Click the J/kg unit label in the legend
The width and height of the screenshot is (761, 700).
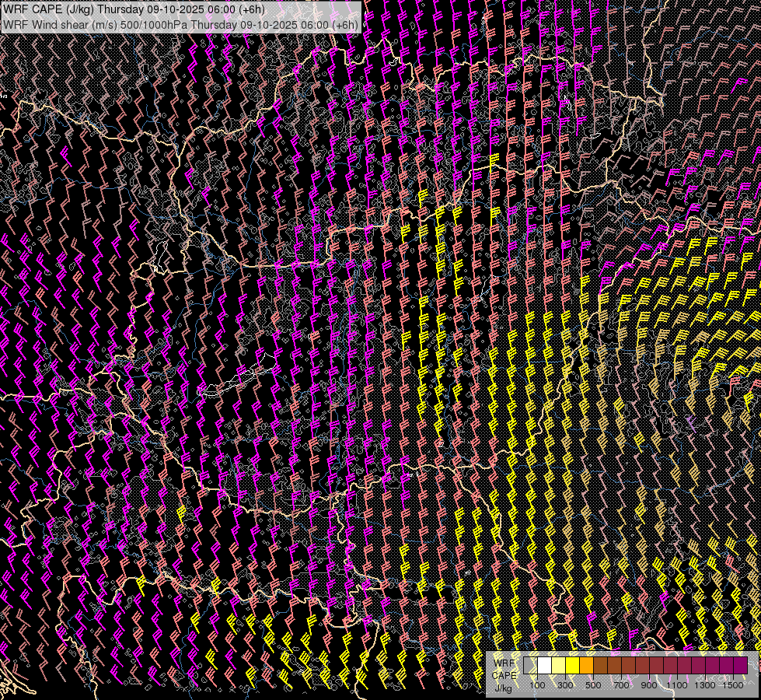pos(503,688)
